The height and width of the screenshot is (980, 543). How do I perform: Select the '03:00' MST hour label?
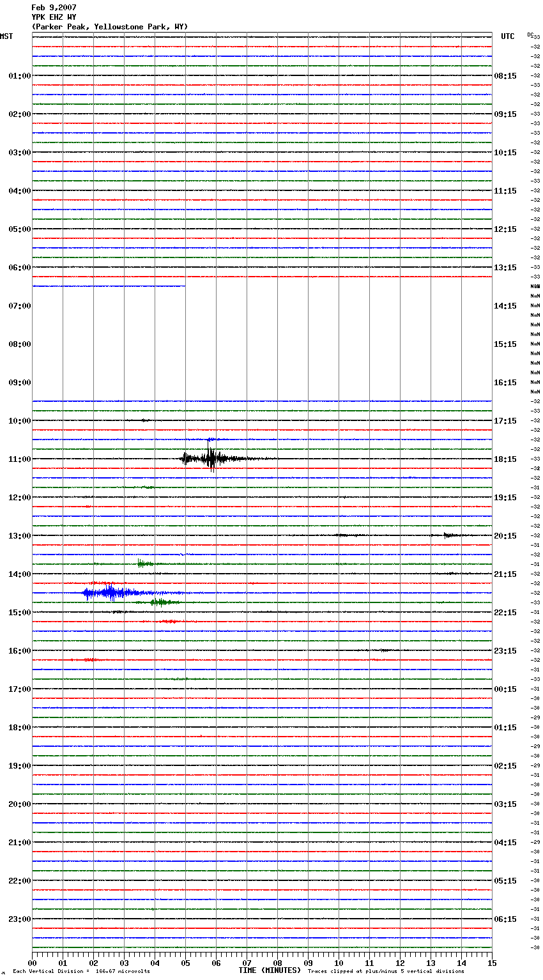pyautogui.click(x=20, y=153)
